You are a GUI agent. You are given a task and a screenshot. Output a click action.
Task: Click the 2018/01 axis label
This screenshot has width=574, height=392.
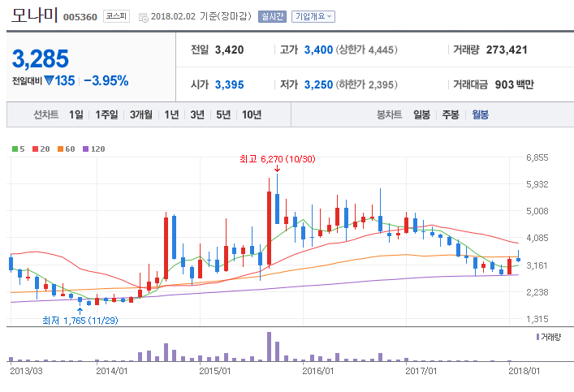pos(524,371)
